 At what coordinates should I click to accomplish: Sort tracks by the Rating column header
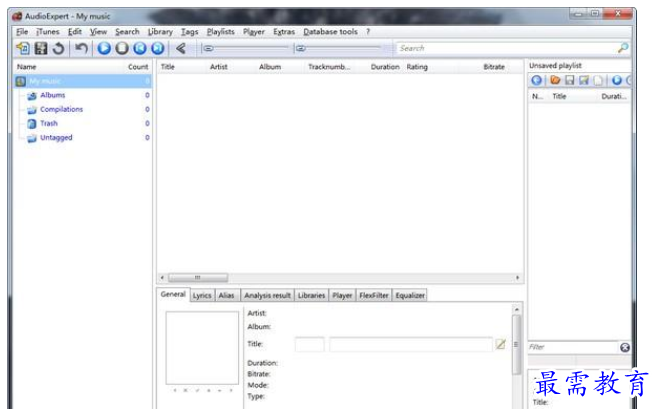417,67
